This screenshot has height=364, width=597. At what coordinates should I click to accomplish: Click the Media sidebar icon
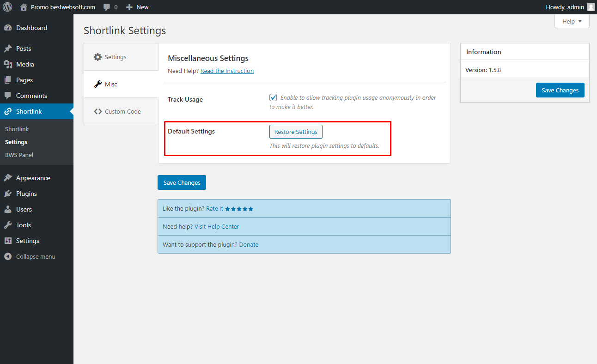pyautogui.click(x=8, y=64)
